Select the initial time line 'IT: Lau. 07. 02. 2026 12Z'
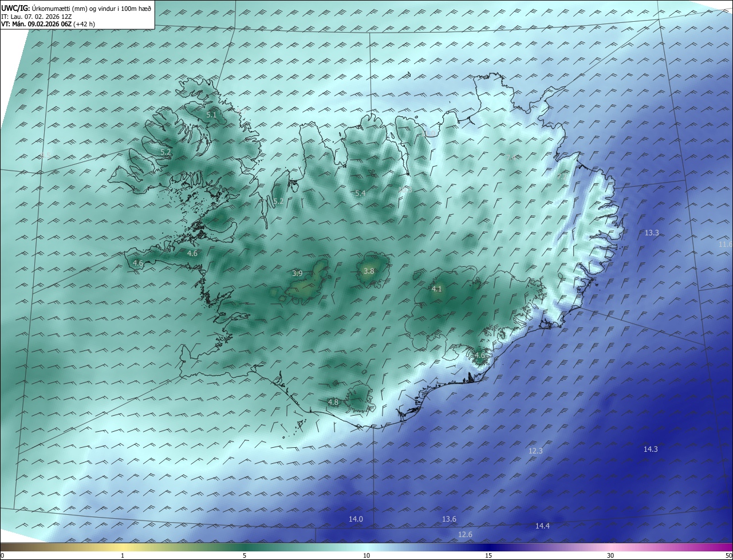 coord(37,17)
